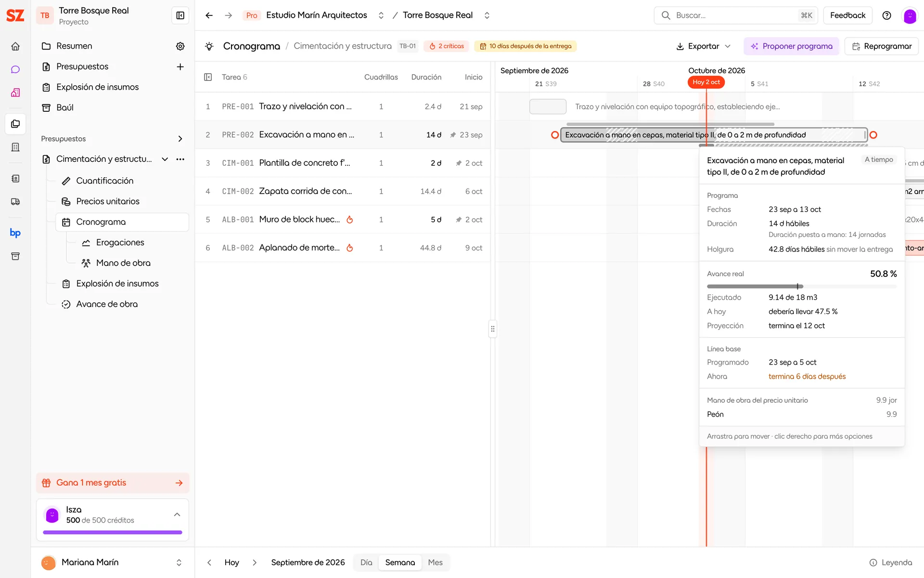Screen dimensions: 924x578
Task: Collapse the Cimentación y estructura tree
Action: coord(165,159)
